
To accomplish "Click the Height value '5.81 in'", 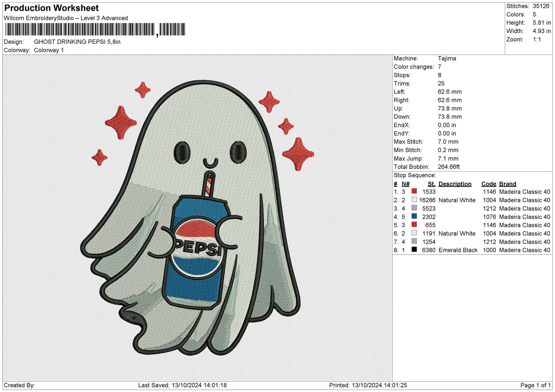I will [542, 23].
